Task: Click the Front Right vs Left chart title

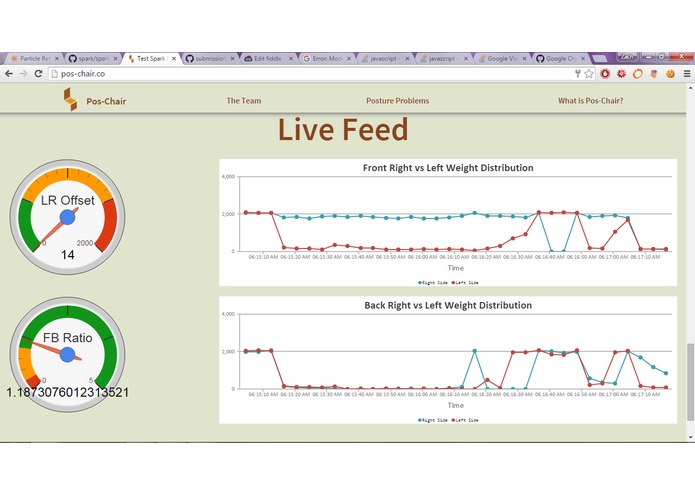Action: point(448,168)
